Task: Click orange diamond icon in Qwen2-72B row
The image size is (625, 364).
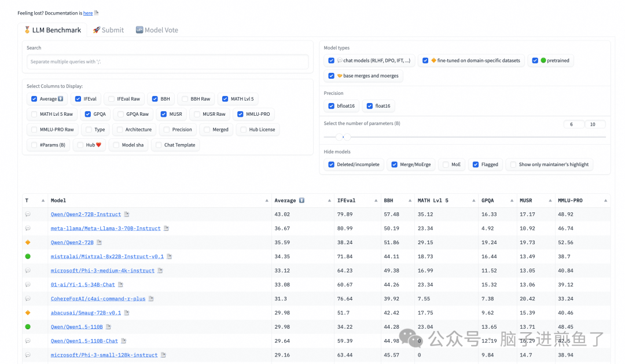Action: pyautogui.click(x=27, y=242)
